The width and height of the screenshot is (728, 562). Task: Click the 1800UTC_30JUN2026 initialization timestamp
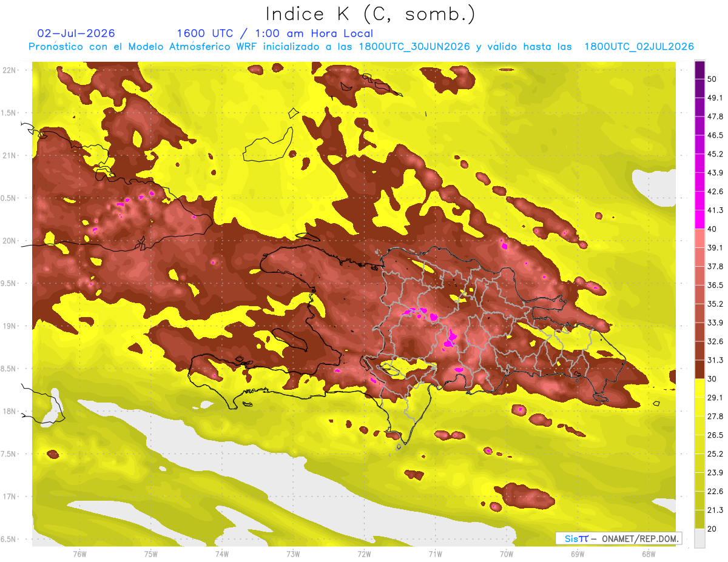tap(414, 47)
